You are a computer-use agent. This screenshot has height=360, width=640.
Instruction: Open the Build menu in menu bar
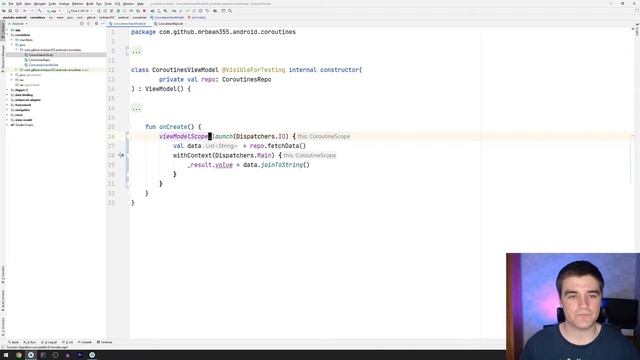(90, 4)
